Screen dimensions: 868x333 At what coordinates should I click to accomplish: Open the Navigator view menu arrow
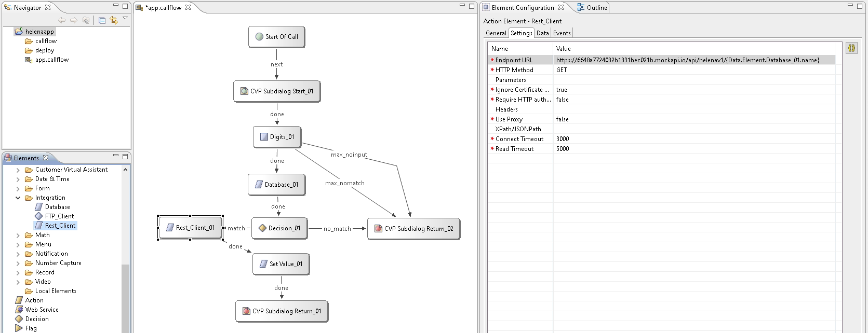point(125,19)
